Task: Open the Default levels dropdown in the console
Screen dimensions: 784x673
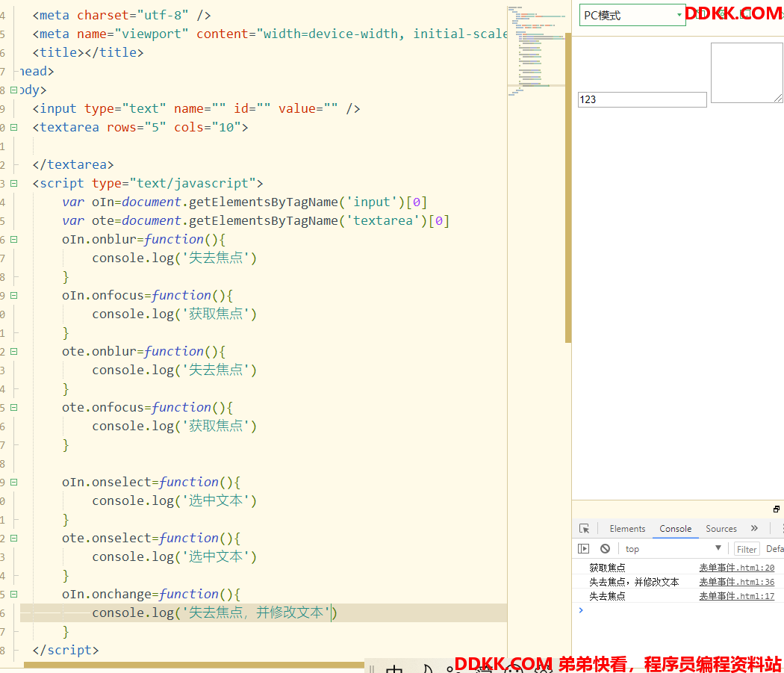Action: 774,549
